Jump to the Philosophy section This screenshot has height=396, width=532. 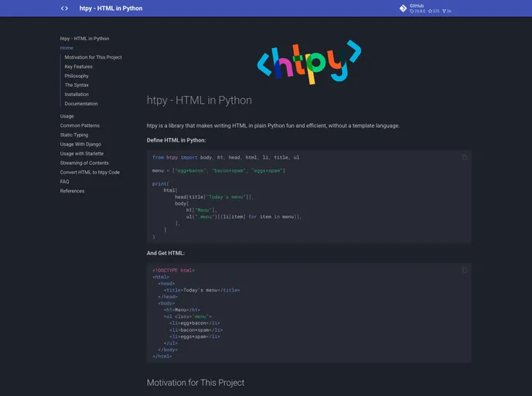click(77, 76)
